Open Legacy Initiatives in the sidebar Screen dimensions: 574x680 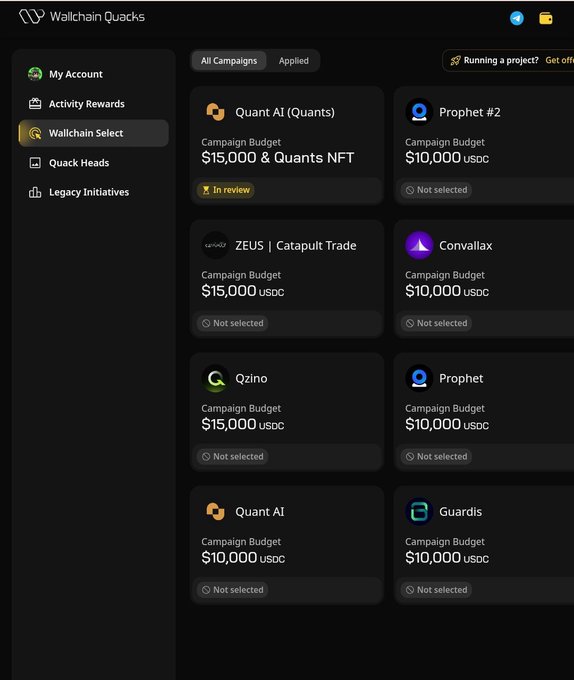click(94, 192)
